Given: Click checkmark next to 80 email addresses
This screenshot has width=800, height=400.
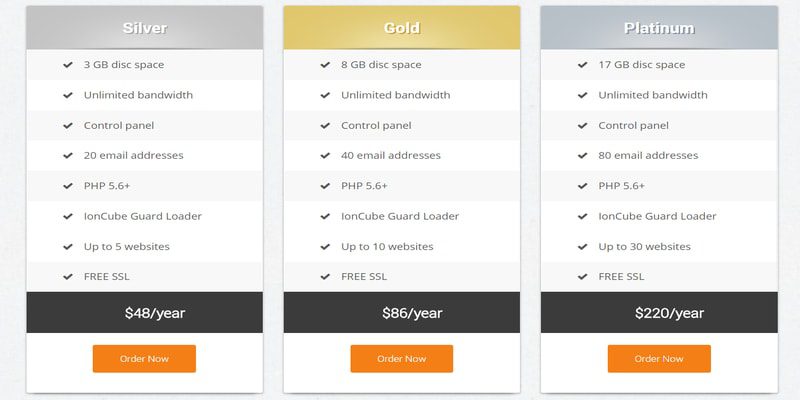Looking at the screenshot, I should pos(583,156).
